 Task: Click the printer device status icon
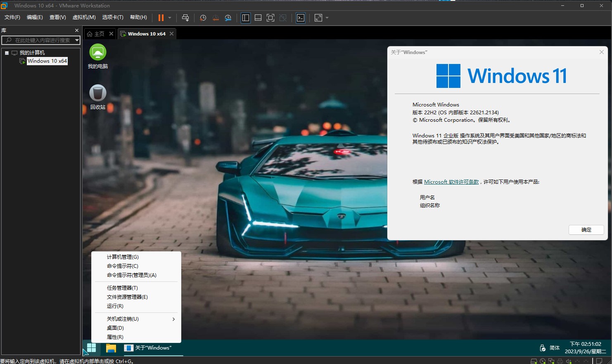tap(560, 361)
